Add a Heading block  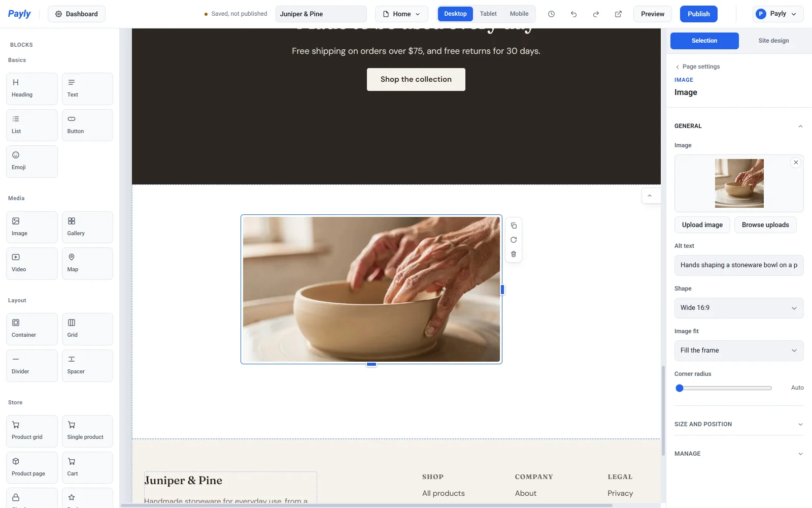click(32, 89)
